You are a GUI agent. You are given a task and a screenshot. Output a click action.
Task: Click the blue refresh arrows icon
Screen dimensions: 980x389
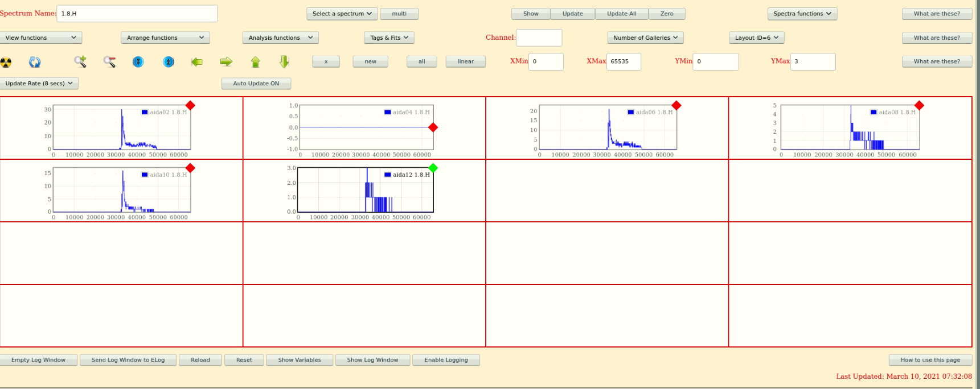point(35,62)
